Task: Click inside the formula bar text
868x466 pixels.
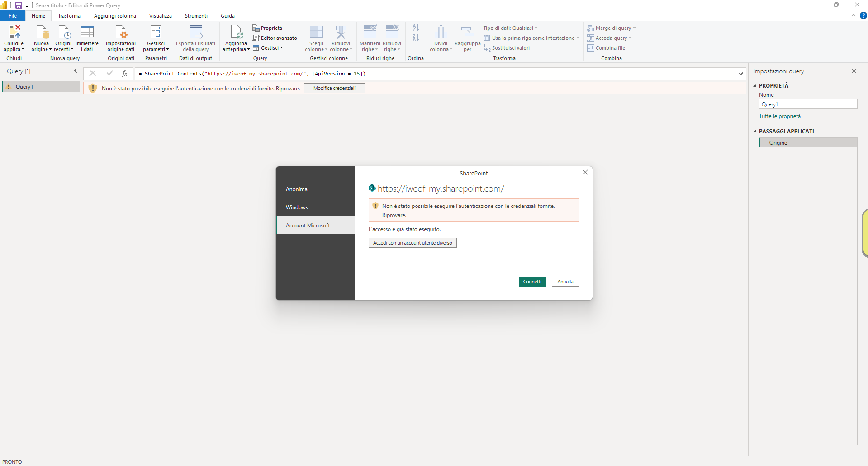Action: (x=435, y=74)
